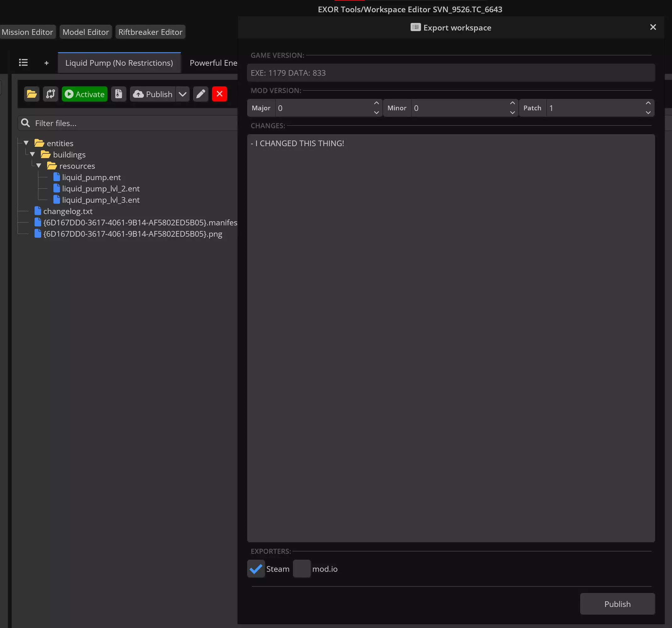This screenshot has width=672, height=628.
Task: Increment the Patch version up arrow
Action: pos(648,103)
